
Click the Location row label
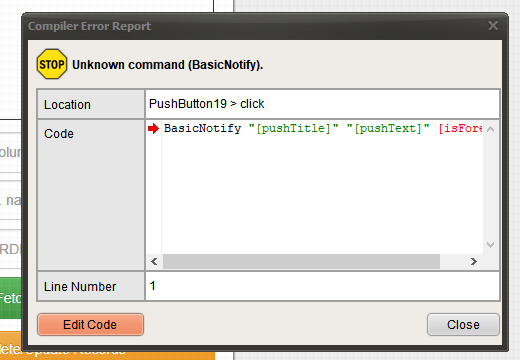pos(67,105)
